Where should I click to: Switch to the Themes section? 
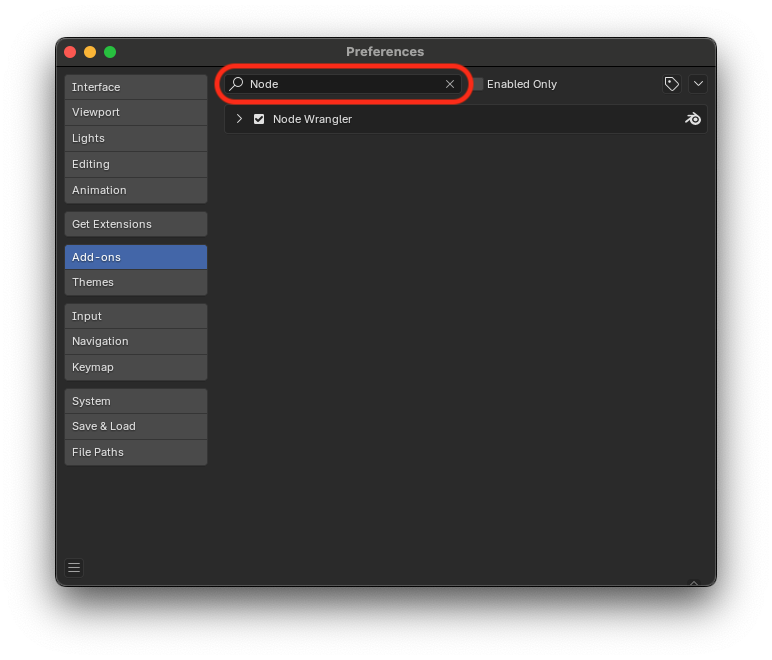[136, 283]
